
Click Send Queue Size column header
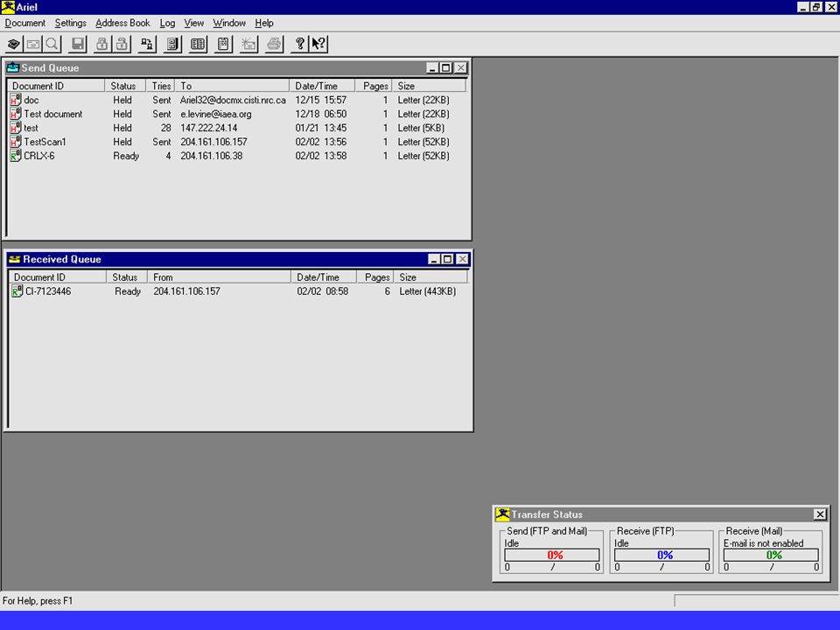(429, 86)
